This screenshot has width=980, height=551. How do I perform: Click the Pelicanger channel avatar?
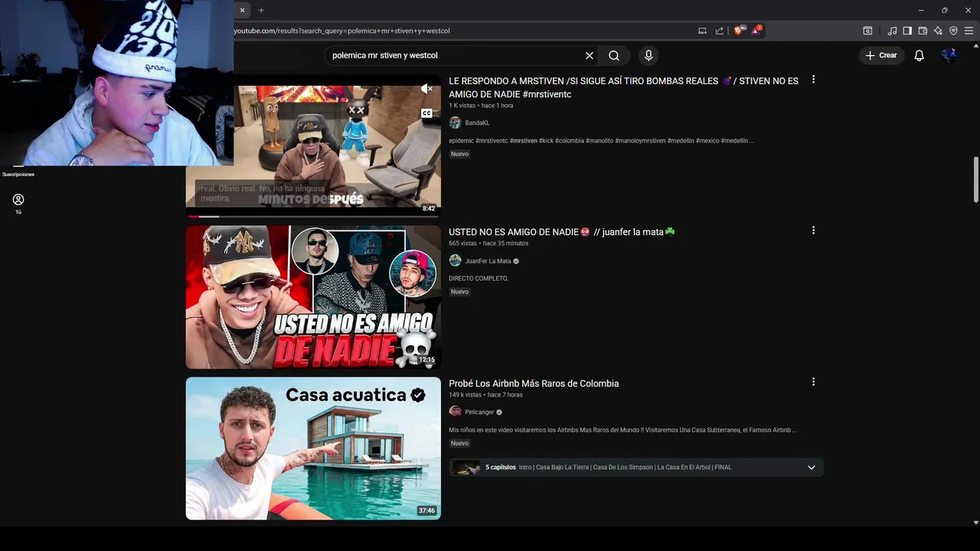tap(455, 412)
